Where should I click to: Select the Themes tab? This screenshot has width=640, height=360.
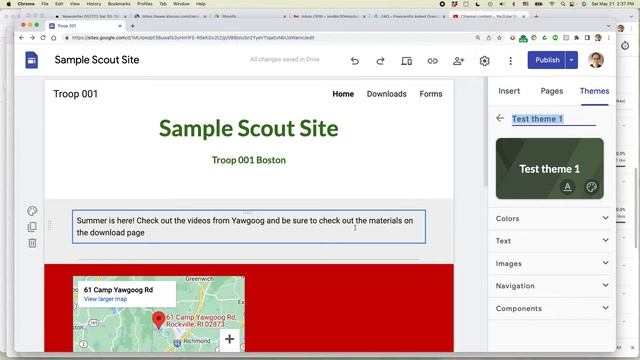[594, 91]
